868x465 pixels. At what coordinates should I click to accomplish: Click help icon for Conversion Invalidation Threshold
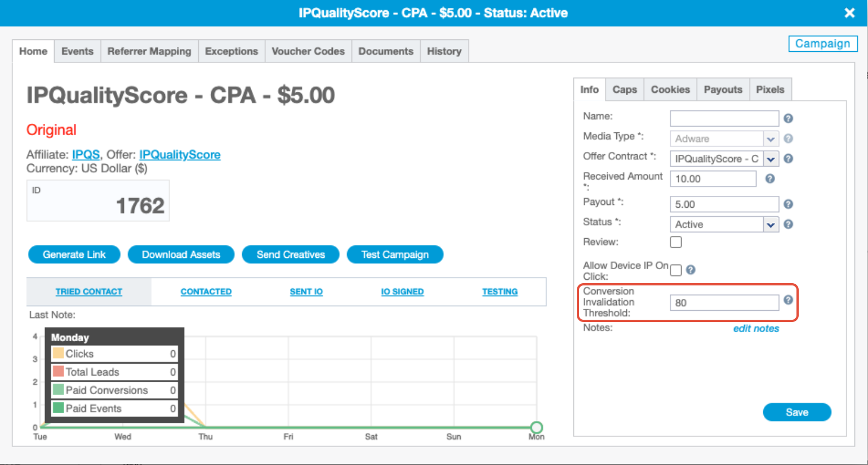click(788, 300)
